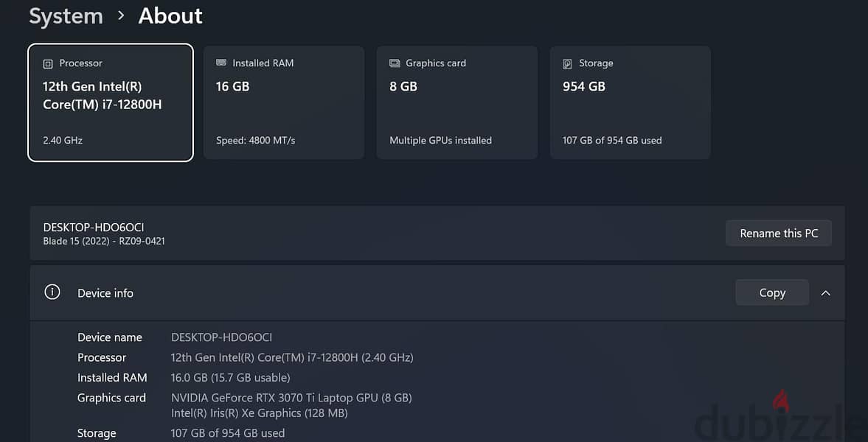Click the Processor chip icon
This screenshot has width=868, height=442.
[48, 63]
